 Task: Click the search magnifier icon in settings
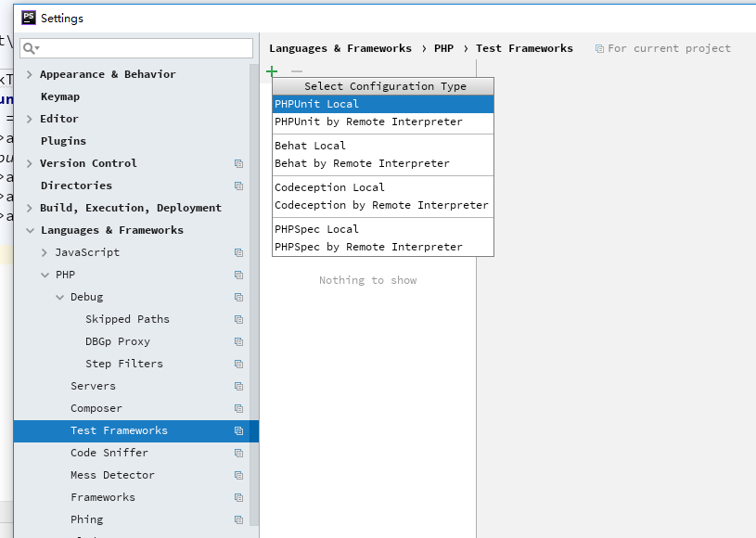click(30, 48)
